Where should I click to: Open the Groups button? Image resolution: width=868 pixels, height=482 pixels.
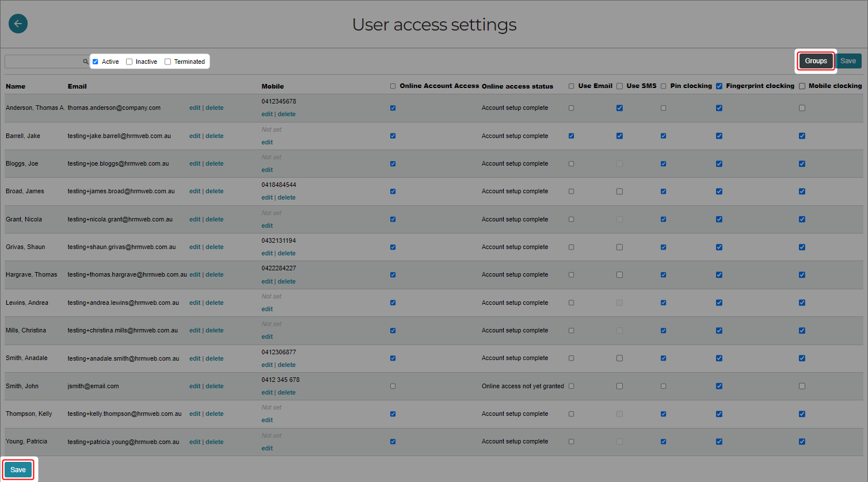816,61
